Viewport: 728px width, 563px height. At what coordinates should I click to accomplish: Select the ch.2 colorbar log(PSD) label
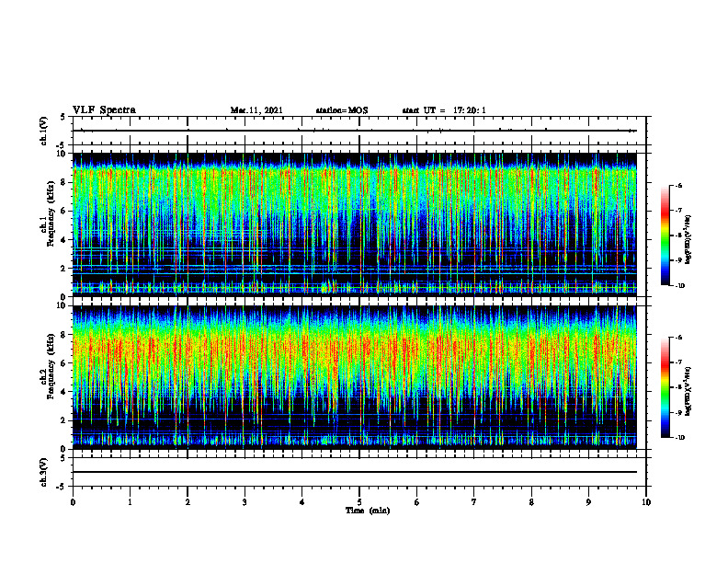click(688, 391)
